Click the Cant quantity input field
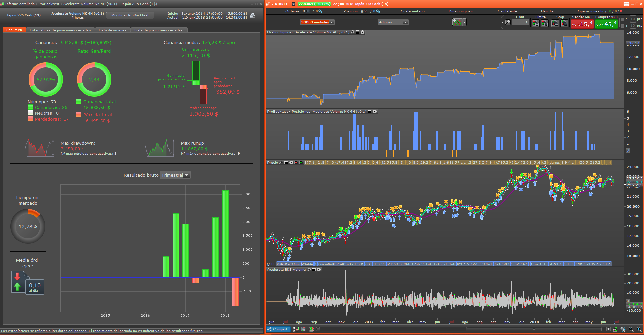Image resolution: width=644 pixels, height=335 pixels. 520,22
